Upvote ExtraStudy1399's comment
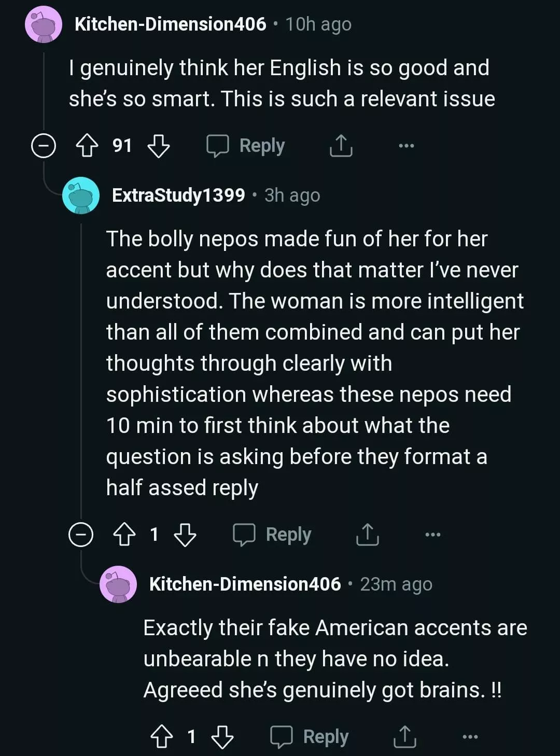This screenshot has width=560, height=756. tap(124, 535)
